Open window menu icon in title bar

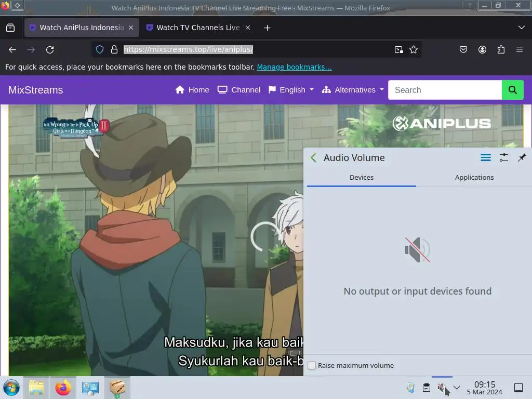[5, 5]
